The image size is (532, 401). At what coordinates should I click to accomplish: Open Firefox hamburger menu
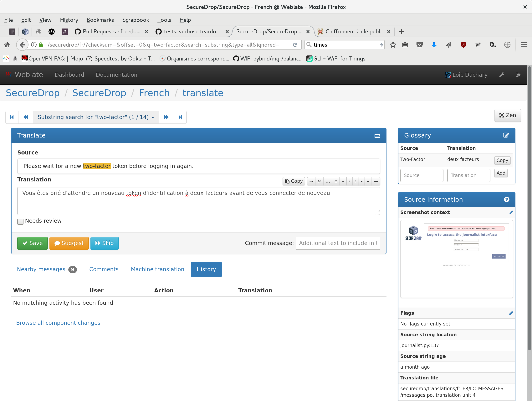click(x=524, y=45)
